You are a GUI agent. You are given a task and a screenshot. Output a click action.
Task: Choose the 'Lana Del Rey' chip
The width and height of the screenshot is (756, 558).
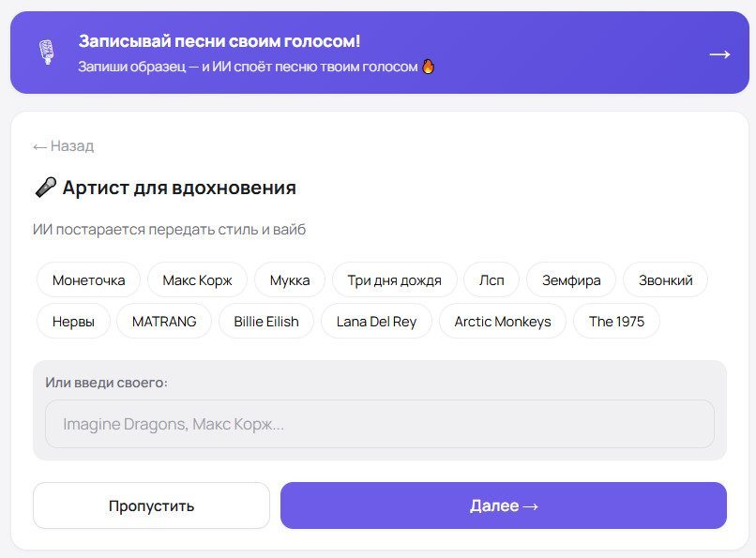[x=376, y=322]
